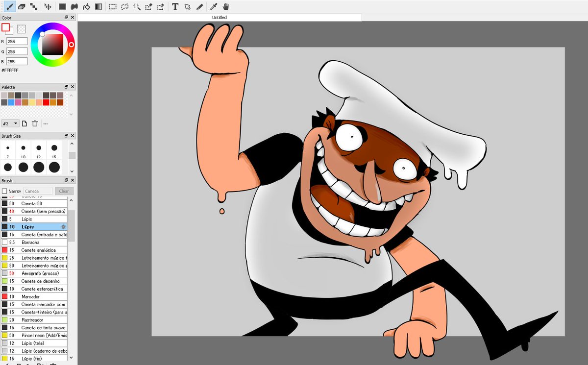
Task: Click the Caneta brush filter field
Action: pyautogui.click(x=38, y=191)
